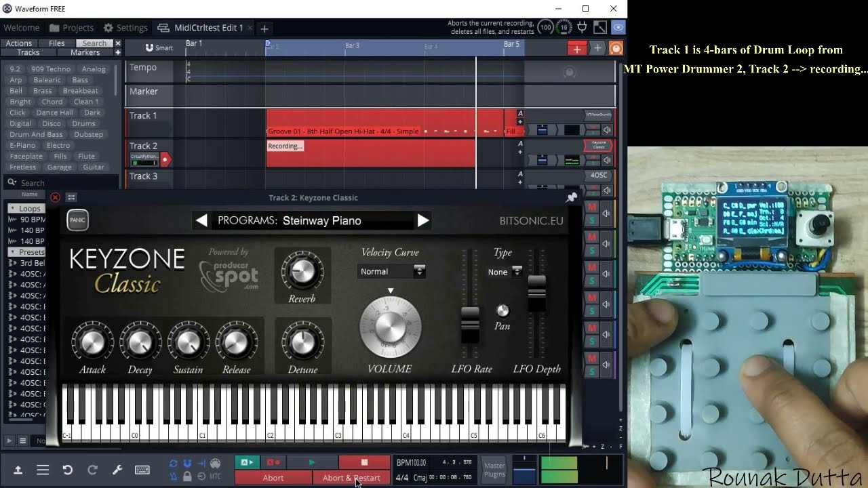Open a new tab with the plus icon
The height and width of the screenshot is (488, 868).
(264, 28)
